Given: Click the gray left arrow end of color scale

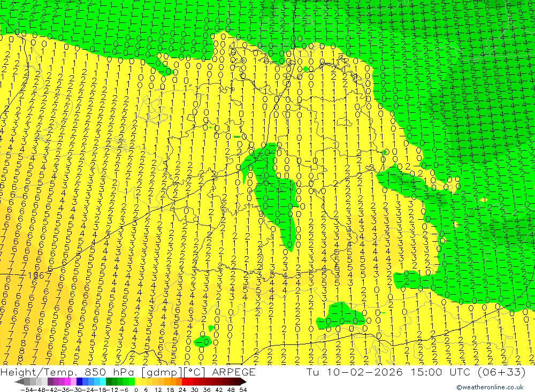Looking at the screenshot, I should pos(19,382).
